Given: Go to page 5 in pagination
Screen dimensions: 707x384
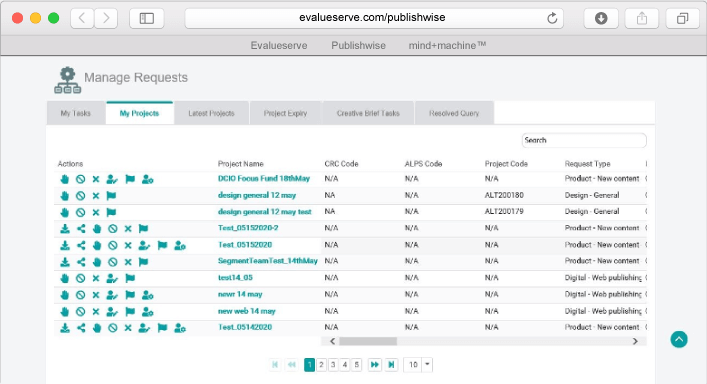Looking at the screenshot, I should pyautogui.click(x=357, y=364).
